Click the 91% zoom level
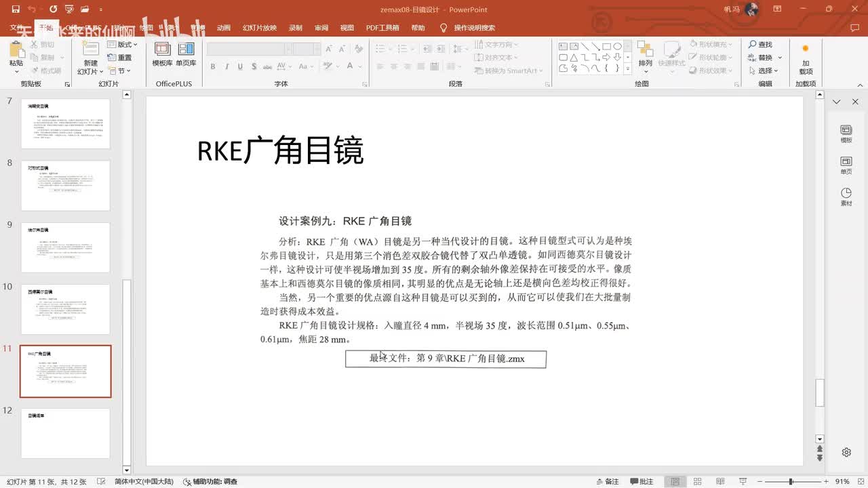The image size is (868, 488). 842,481
